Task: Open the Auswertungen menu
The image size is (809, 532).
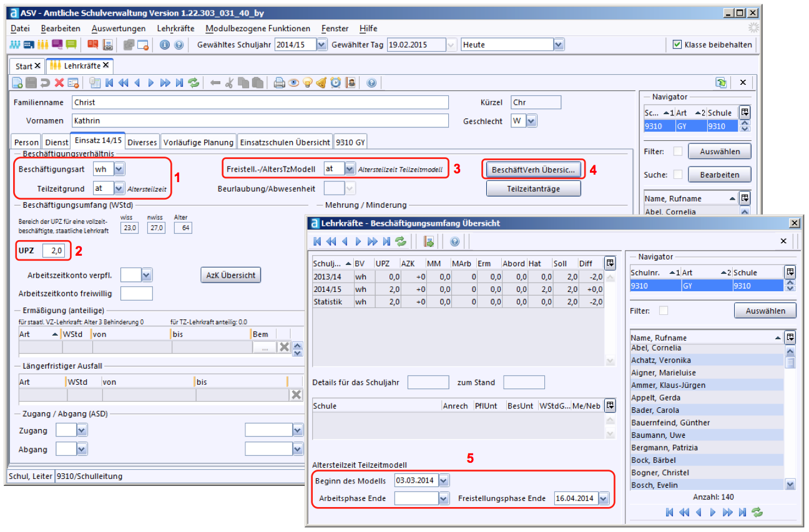Action: (x=118, y=29)
